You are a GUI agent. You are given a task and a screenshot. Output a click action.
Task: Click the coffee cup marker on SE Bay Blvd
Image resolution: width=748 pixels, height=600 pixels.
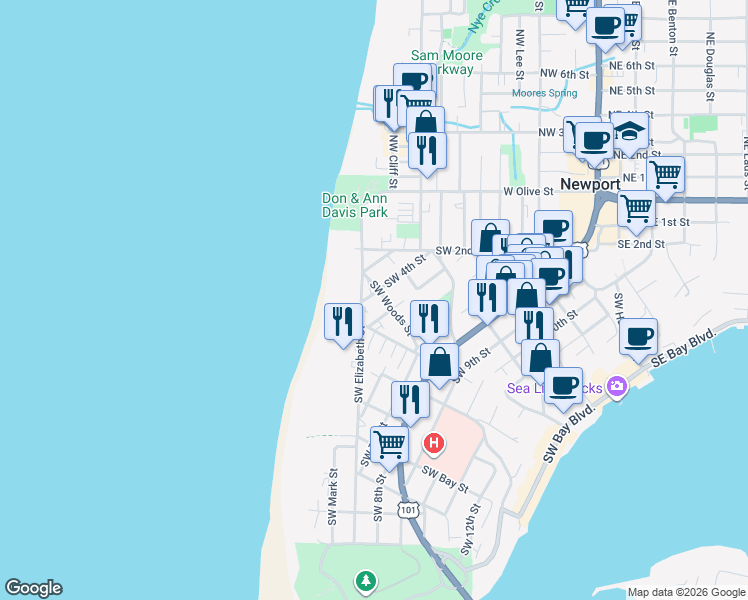coord(638,340)
